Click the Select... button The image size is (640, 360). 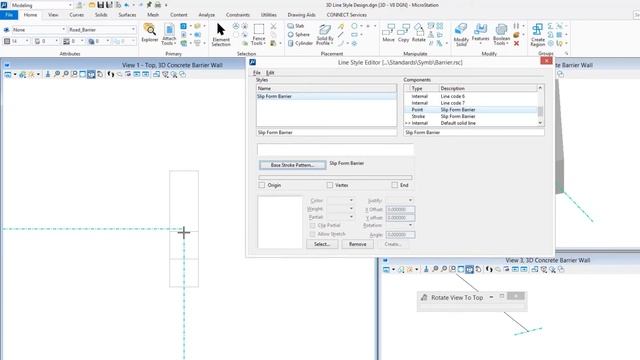click(322, 244)
